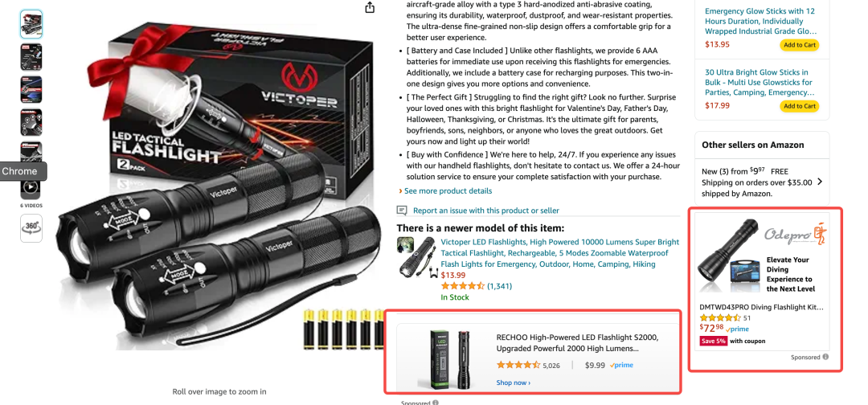
Task: Click the share icon above product image
Action: (x=370, y=8)
